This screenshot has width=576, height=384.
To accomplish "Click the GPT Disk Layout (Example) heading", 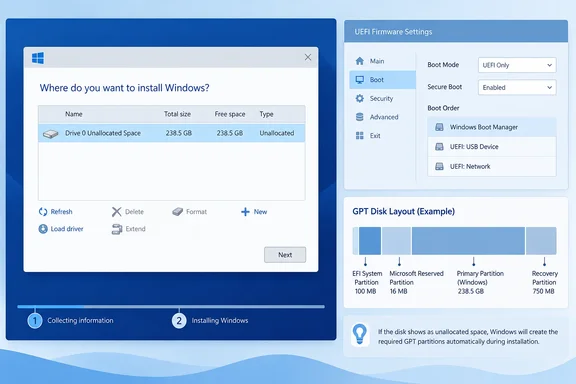I will (x=403, y=211).
